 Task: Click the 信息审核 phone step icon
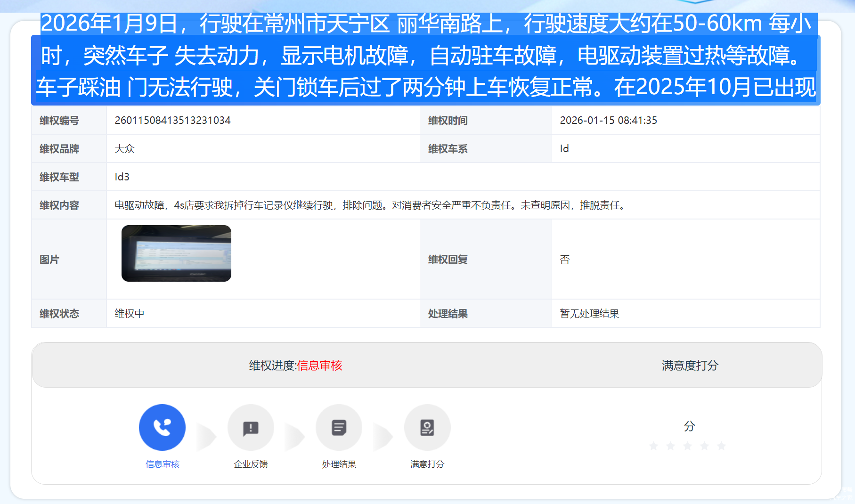(x=162, y=427)
